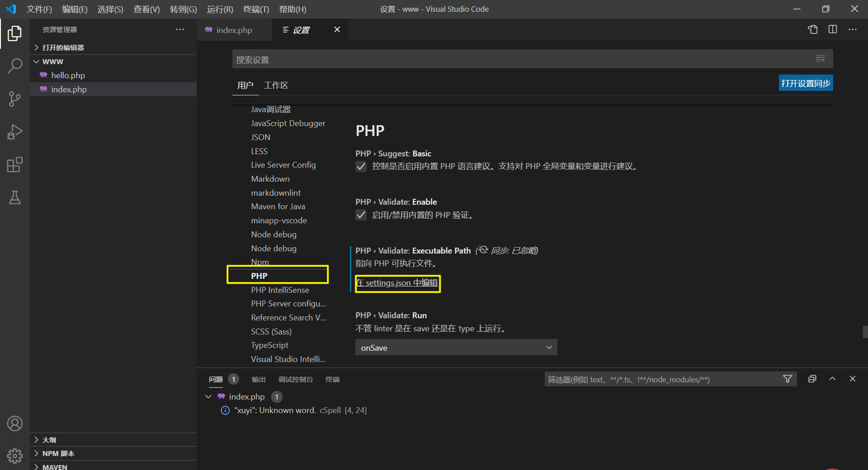This screenshot has height=470, width=868.
Task: Open the Search view in activity bar
Action: [14, 66]
